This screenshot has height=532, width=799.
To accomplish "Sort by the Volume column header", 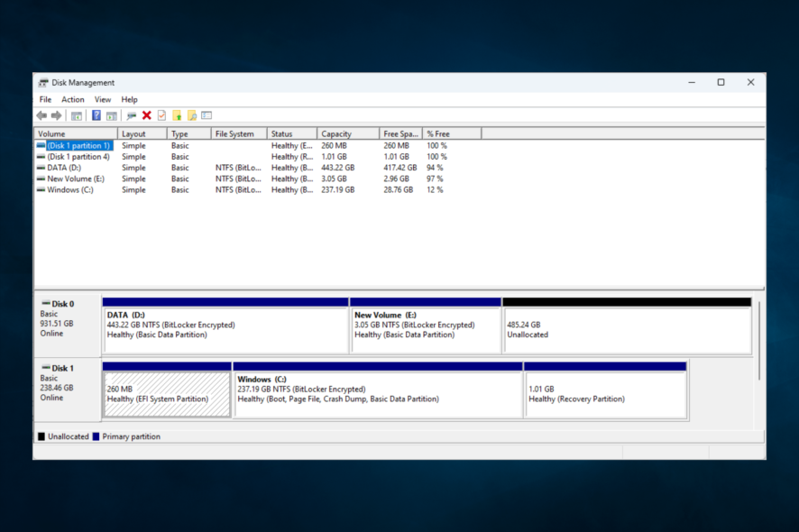I will click(x=76, y=134).
